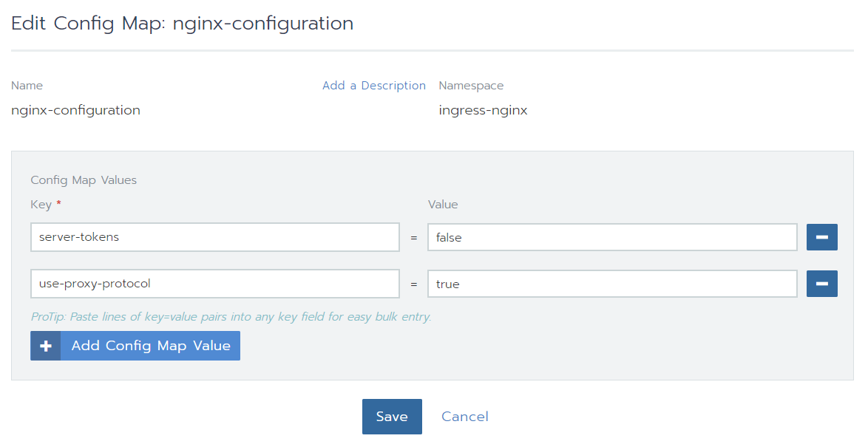Click the ProTip bulk entry hint text
Viewport: 868px width, 444px height.
(231, 317)
